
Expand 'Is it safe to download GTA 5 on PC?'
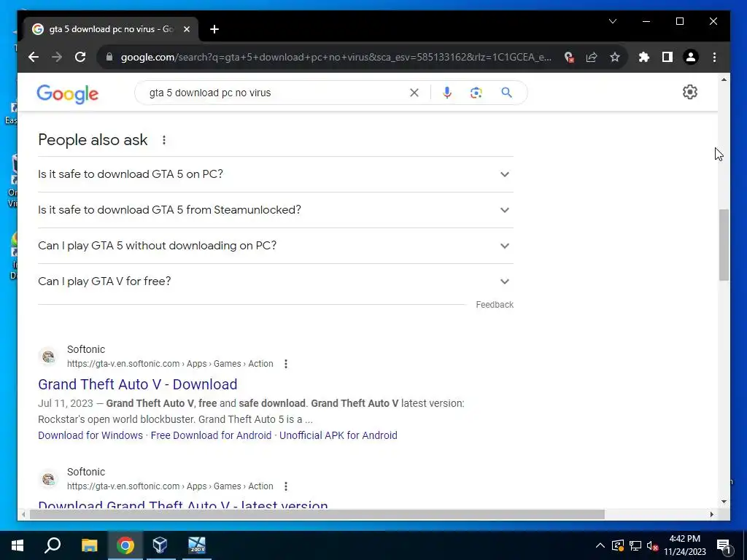click(x=275, y=174)
